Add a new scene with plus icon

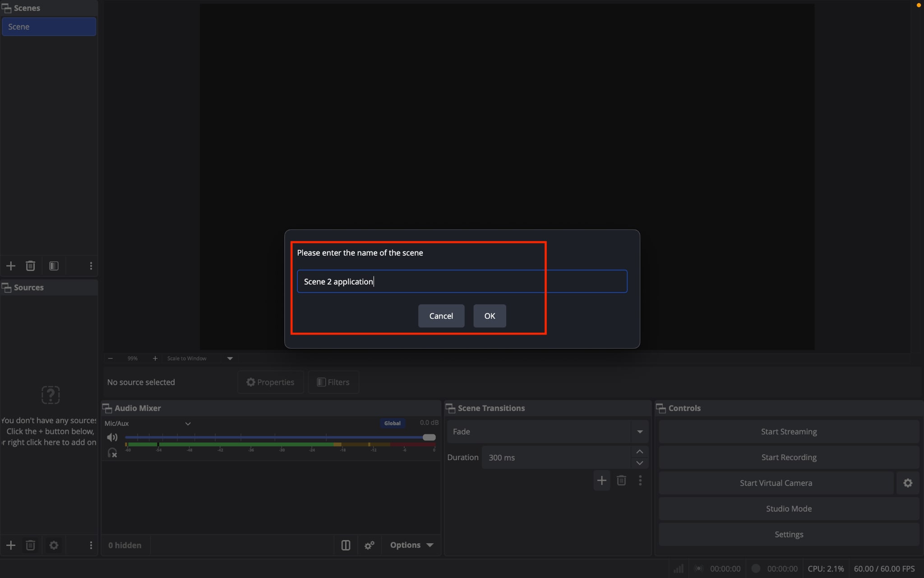coord(11,266)
